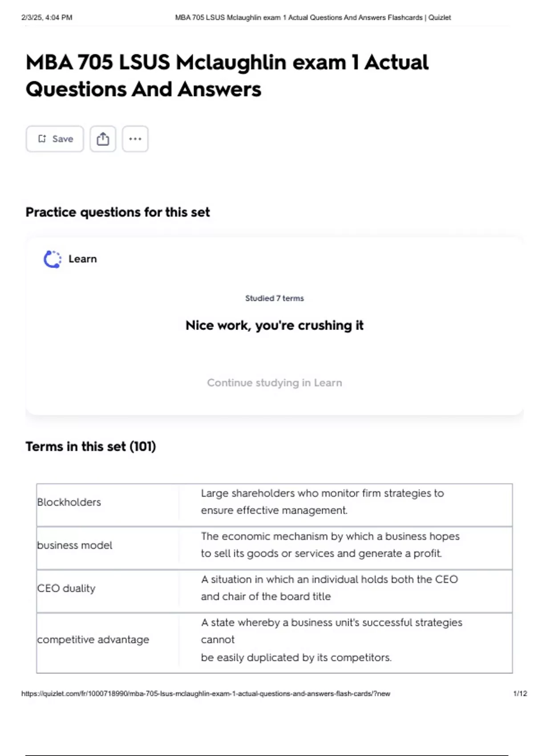Click the 'Practice questions for this set' heading
534x756 pixels.
[117, 212]
